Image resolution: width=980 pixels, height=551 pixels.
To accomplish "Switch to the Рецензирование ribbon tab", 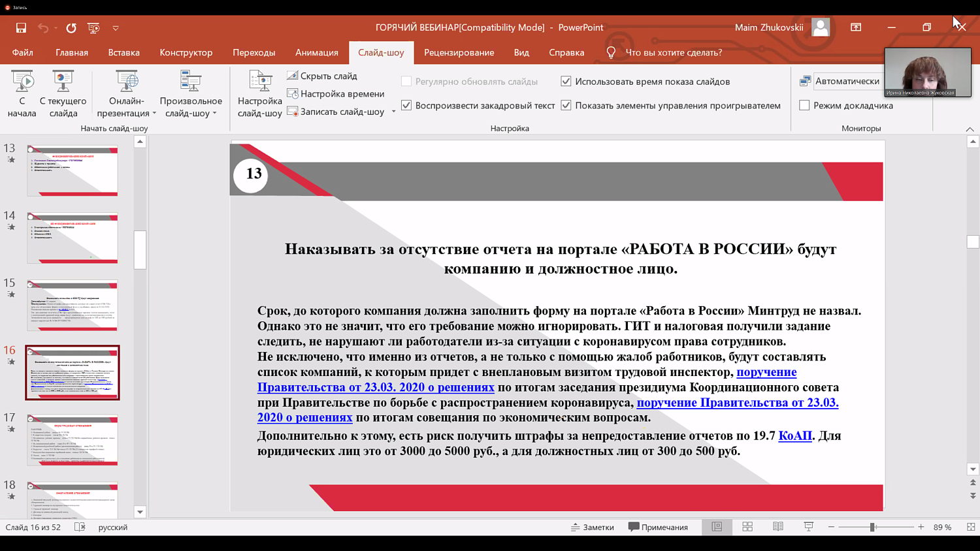I will tap(459, 52).
